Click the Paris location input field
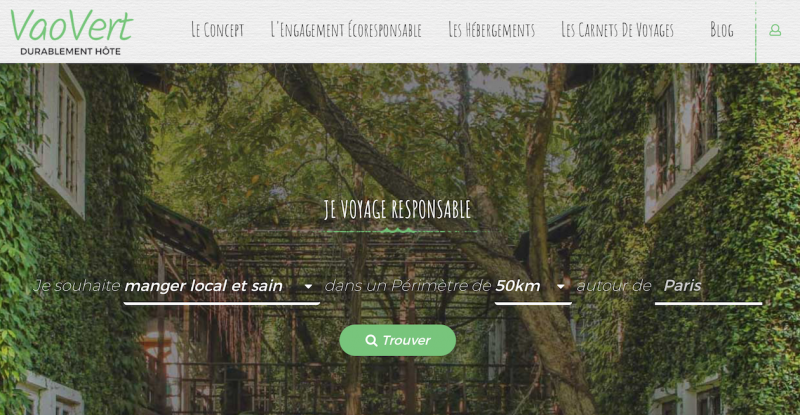The image size is (800, 415). (708, 287)
